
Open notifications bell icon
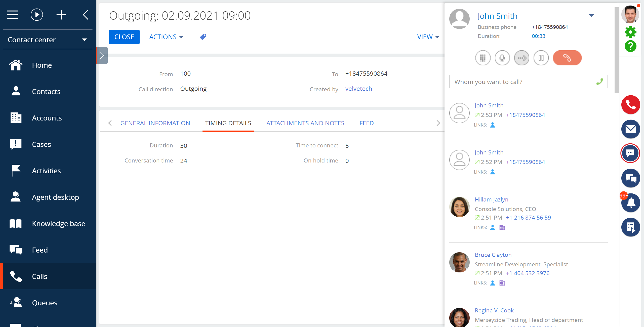(630, 203)
